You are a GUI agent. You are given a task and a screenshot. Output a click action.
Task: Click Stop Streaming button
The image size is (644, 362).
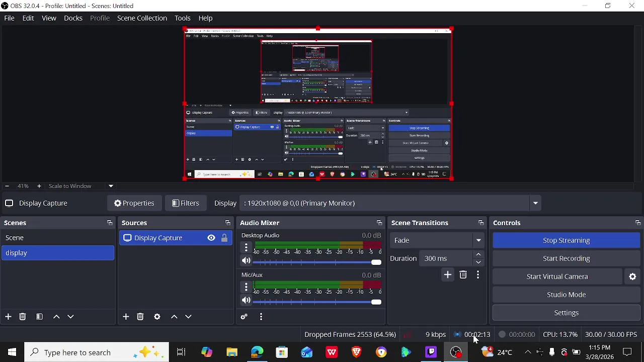pos(566,240)
